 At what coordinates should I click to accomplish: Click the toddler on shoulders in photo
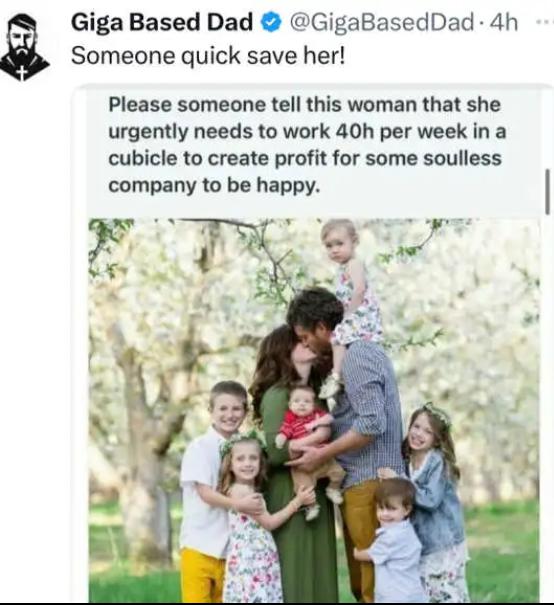(349, 282)
